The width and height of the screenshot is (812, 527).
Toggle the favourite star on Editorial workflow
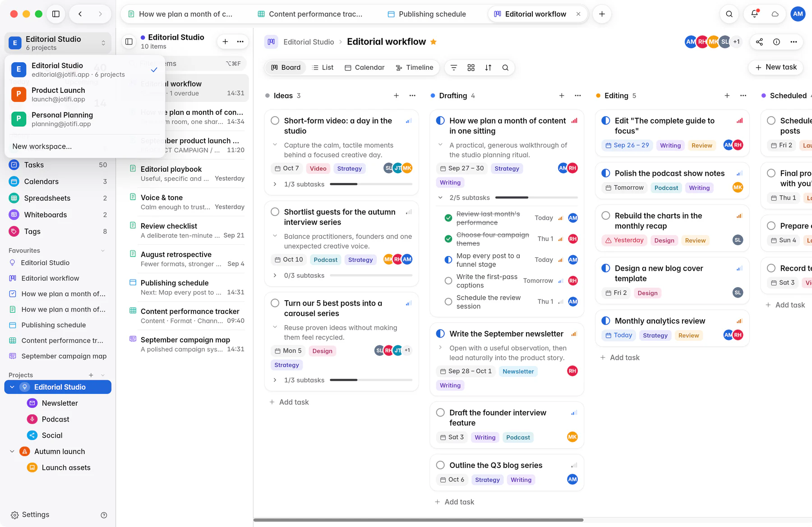pos(433,42)
